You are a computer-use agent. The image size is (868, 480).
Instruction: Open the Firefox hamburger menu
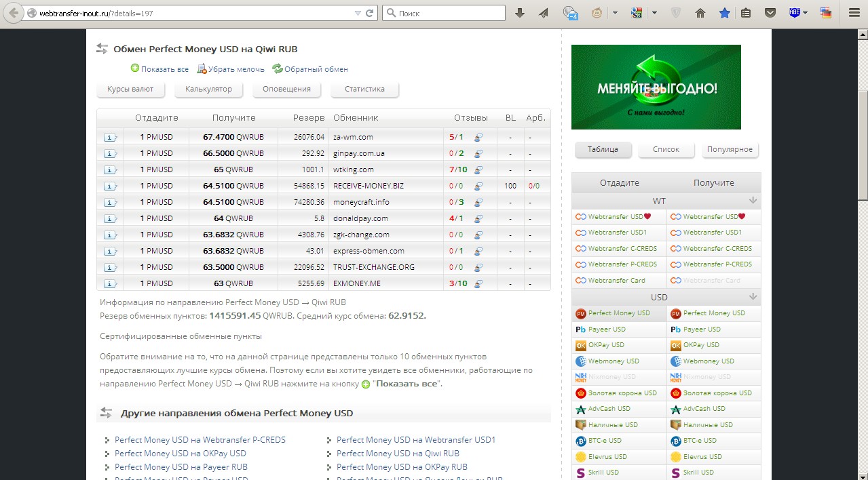click(x=854, y=13)
